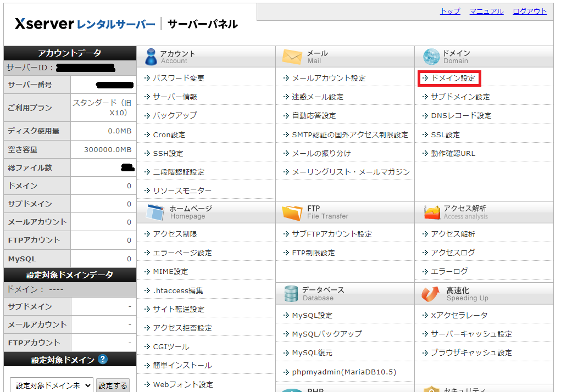561x392 pixels.
Task: Open MySQLバックアップ
Action: pyautogui.click(x=326, y=334)
